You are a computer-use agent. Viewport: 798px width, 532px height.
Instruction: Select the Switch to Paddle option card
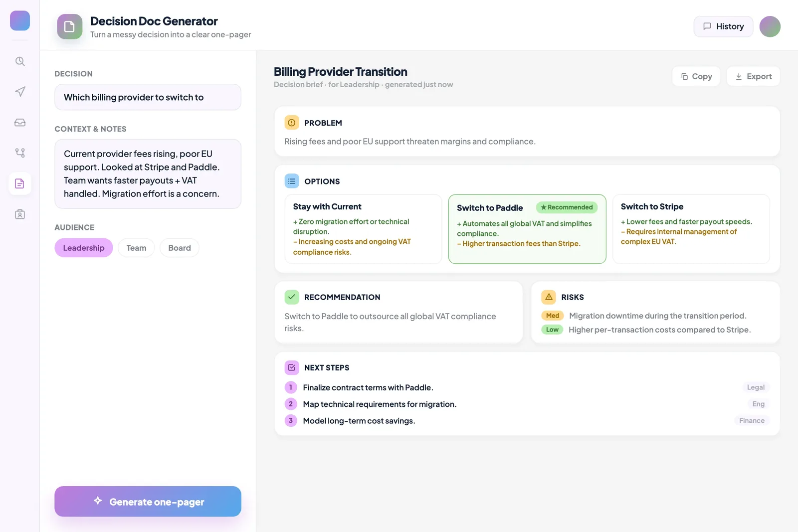point(527,229)
